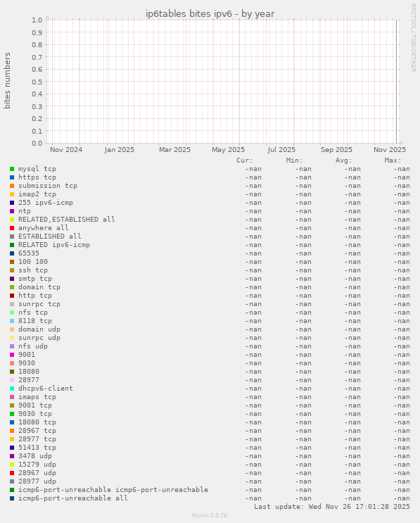The width and height of the screenshot is (420, 523).
Task: Click the '100 100' legend label
Action: 33,262
